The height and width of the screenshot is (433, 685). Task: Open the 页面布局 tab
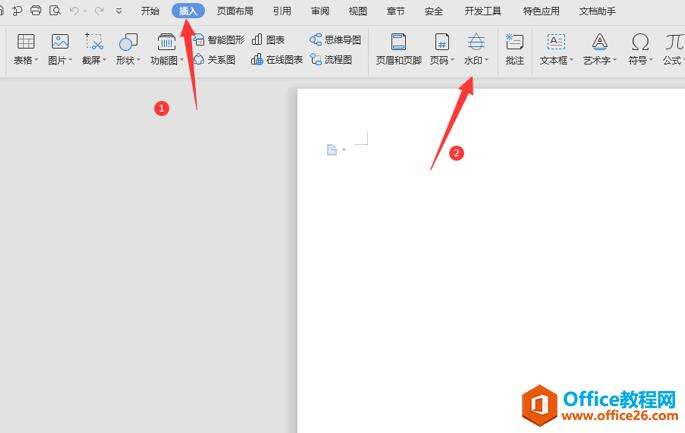pyautogui.click(x=235, y=11)
